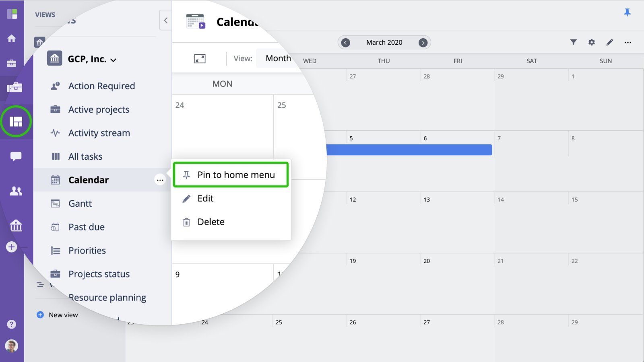Viewport: 644px width, 362px height.
Task: Click the three-dot button beside Calendar
Action: click(160, 180)
